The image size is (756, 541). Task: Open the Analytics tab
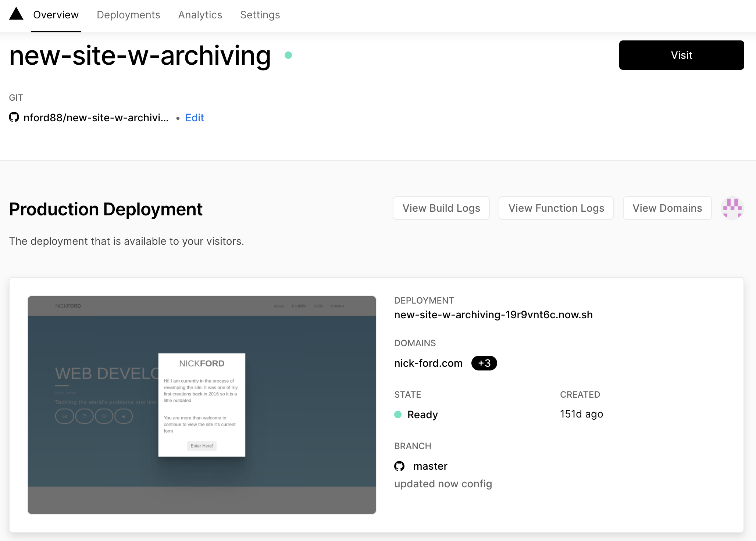[200, 15]
